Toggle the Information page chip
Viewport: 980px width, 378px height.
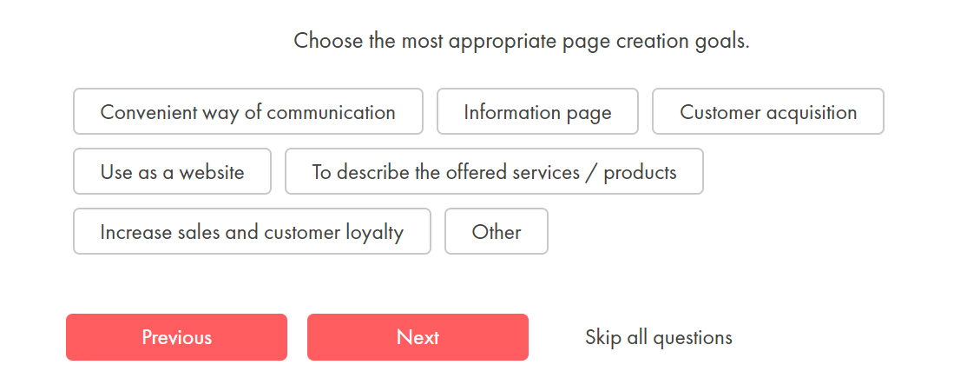(x=537, y=111)
